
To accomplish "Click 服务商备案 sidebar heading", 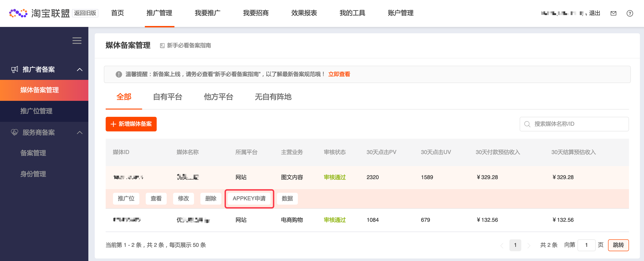I will pos(38,132).
